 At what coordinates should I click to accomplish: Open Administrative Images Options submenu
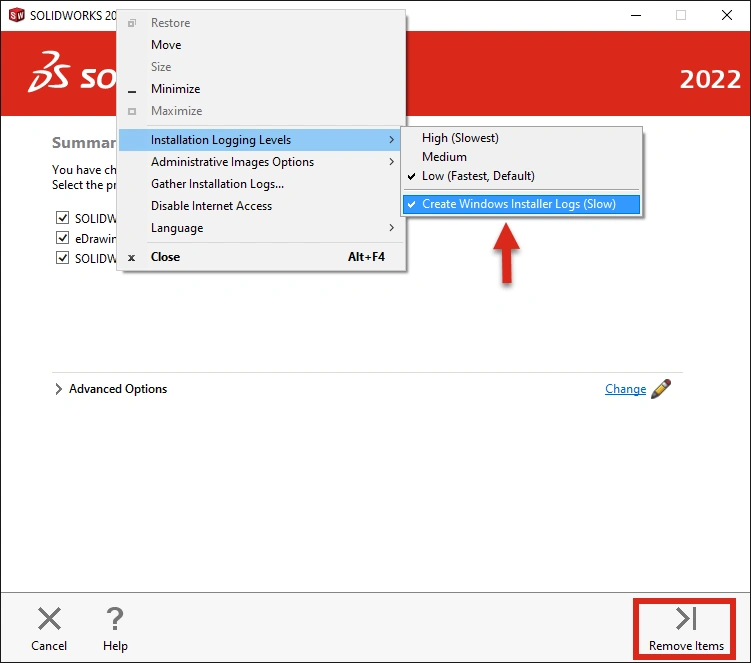(x=260, y=162)
